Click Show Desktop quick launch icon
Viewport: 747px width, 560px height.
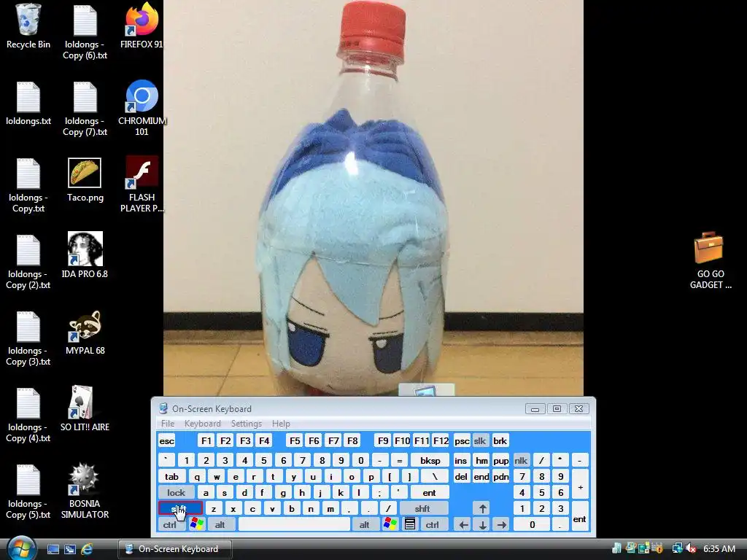coord(53,549)
